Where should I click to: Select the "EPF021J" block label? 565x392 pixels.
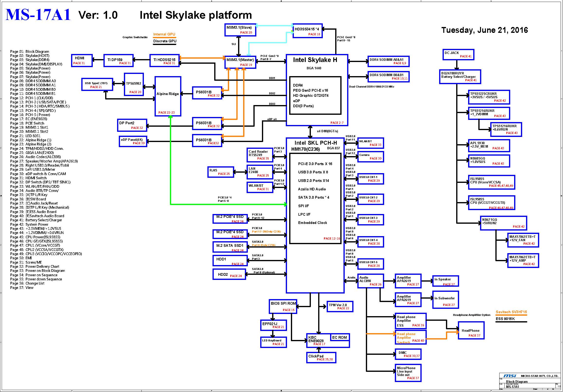coord(269,324)
